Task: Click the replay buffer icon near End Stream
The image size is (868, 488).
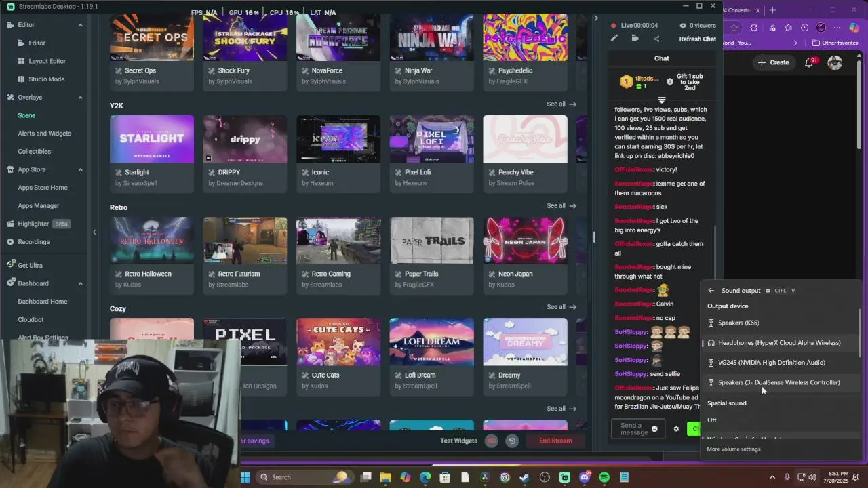Action: (x=512, y=441)
